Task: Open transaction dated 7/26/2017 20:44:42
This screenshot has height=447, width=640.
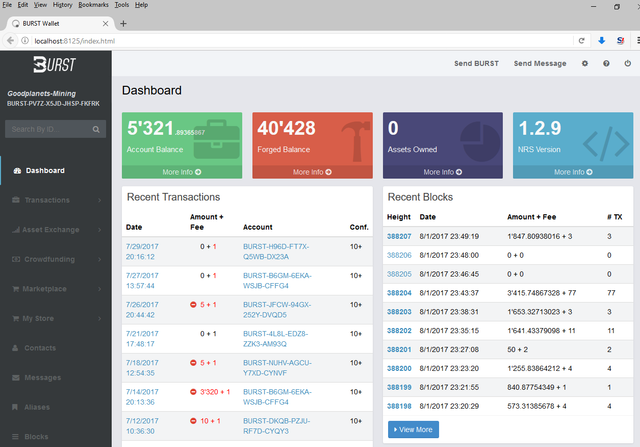Action: tap(142, 310)
